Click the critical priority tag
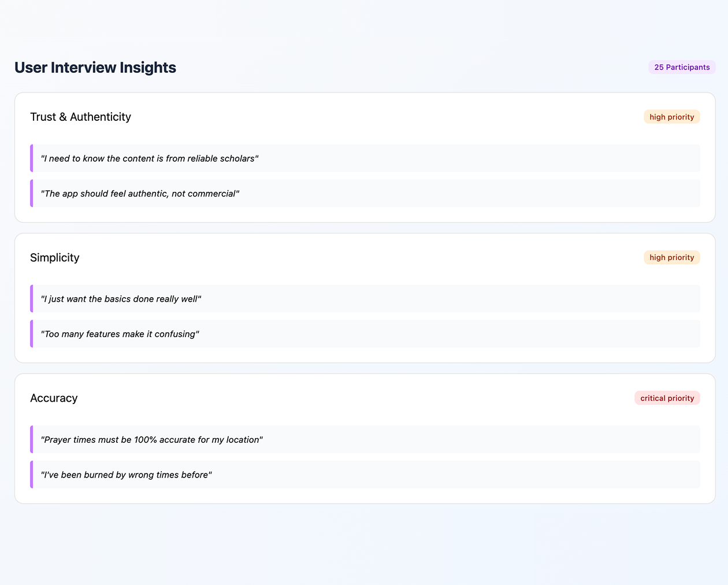 click(x=667, y=398)
